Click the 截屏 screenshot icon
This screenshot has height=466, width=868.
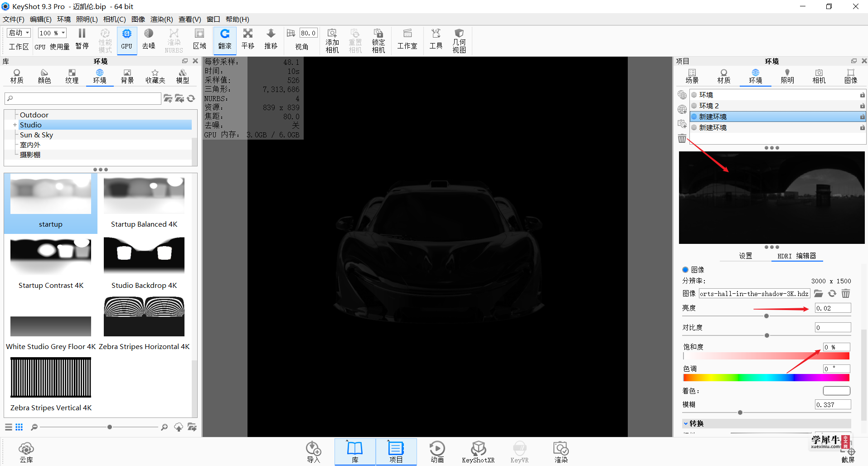pyautogui.click(x=848, y=456)
